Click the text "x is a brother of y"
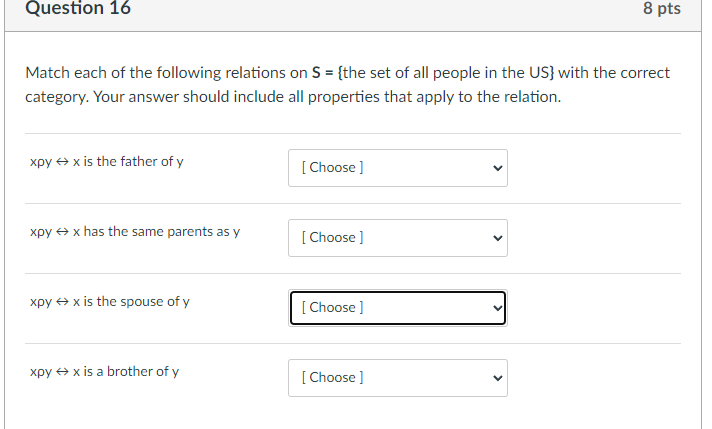 [126, 372]
